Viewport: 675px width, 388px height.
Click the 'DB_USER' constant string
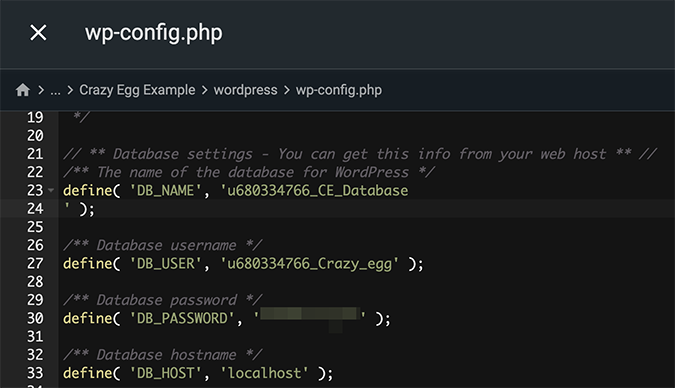[165, 263]
